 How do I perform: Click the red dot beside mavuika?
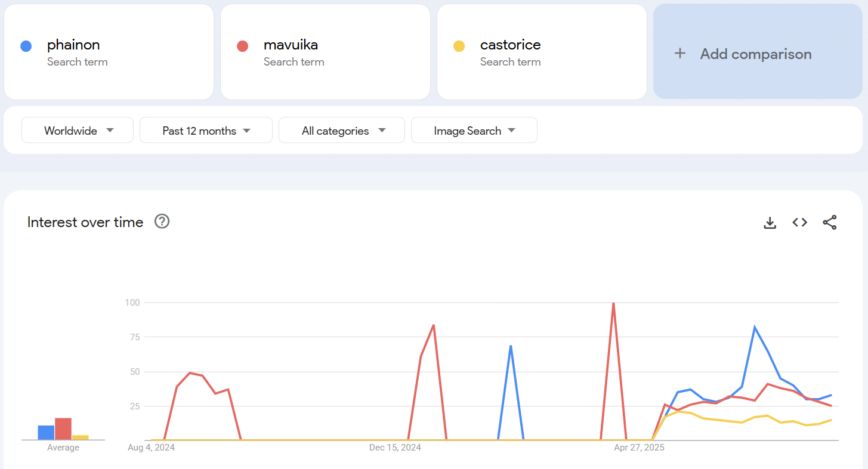(x=242, y=46)
